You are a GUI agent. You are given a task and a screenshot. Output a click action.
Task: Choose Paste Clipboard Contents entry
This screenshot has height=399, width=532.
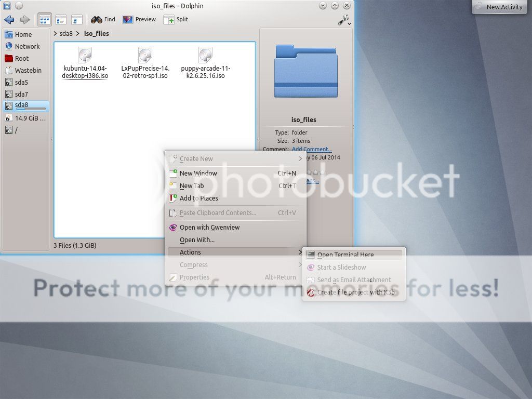coord(236,213)
